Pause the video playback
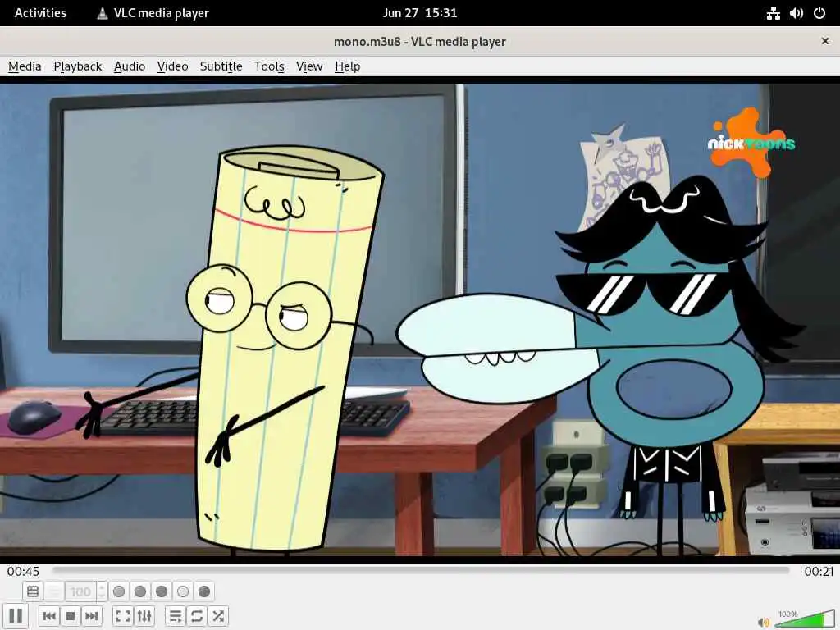 pyautogui.click(x=16, y=616)
